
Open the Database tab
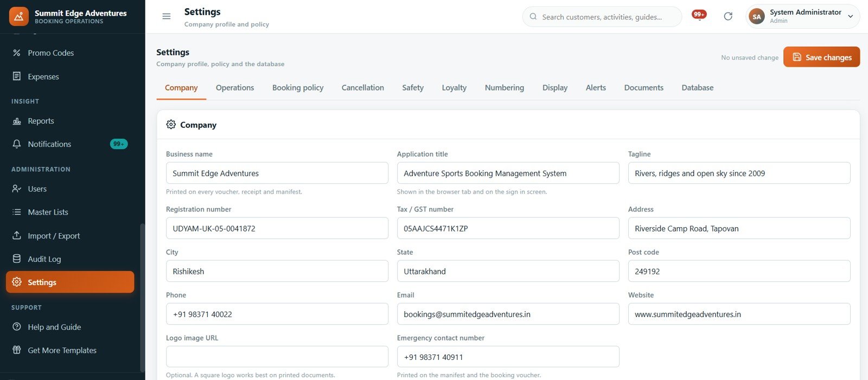tap(698, 88)
